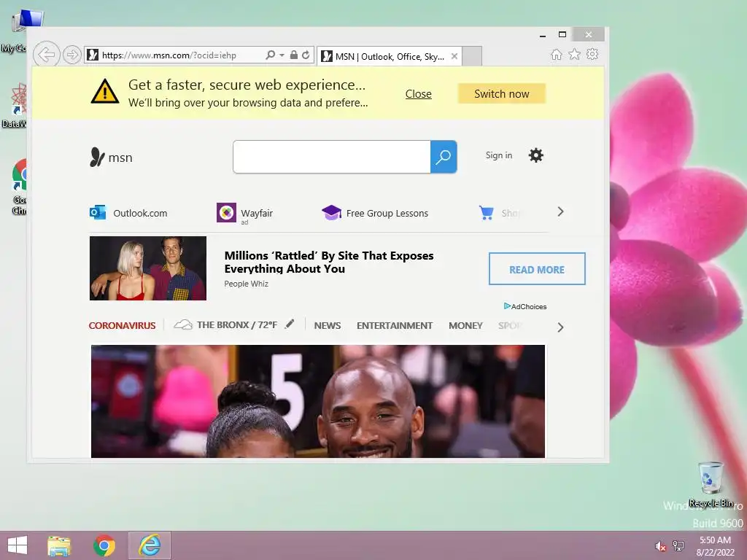Minimize the Internet Explorer window
The width and height of the screenshot is (747, 560).
coord(543,35)
